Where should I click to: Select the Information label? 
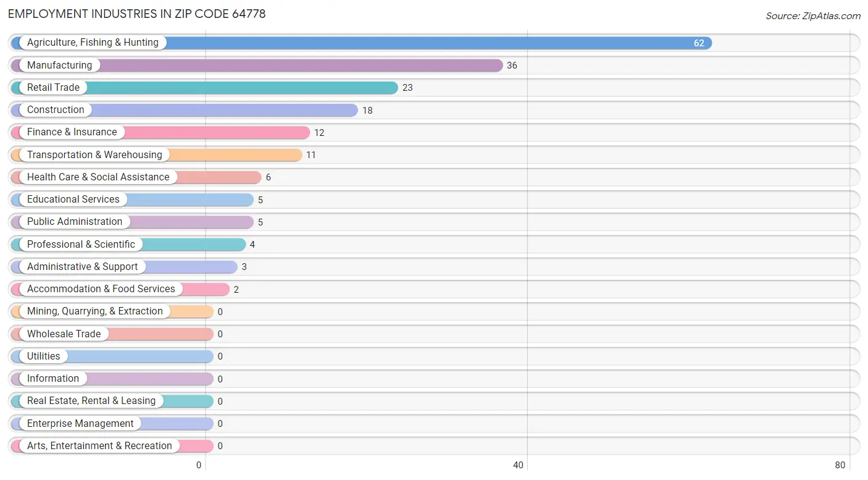(x=53, y=378)
